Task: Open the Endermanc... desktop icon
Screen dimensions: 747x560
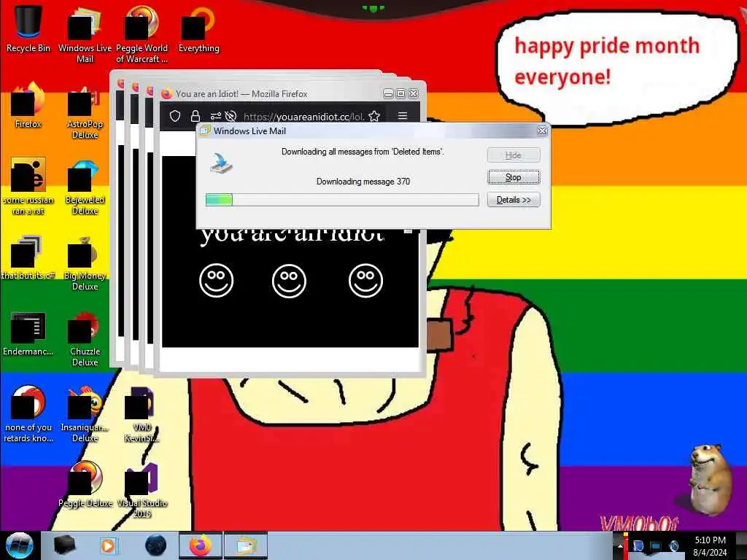Action: (x=28, y=333)
